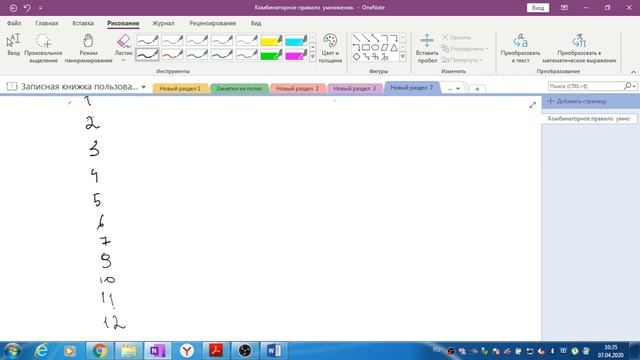
Task: Choose the double arrow line shape
Action: [375, 38]
